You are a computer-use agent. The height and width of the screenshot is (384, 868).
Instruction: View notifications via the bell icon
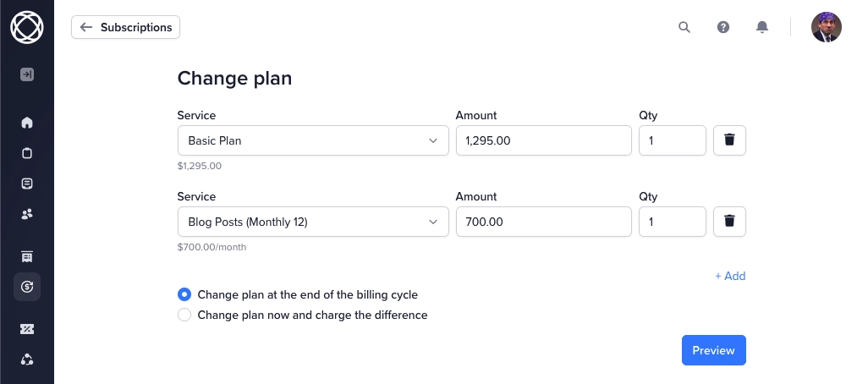pyautogui.click(x=761, y=26)
